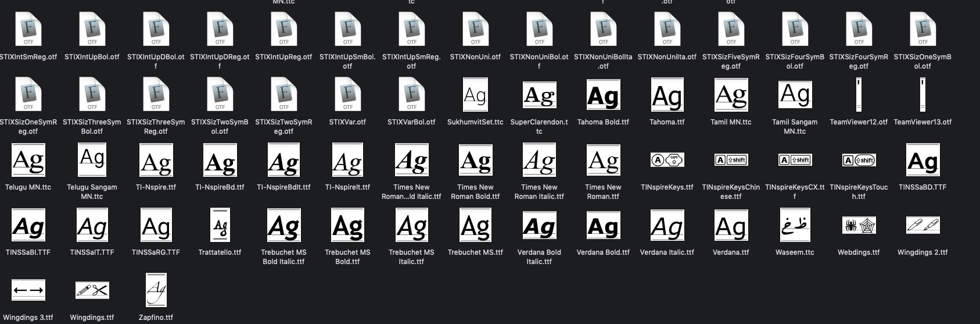
Task: Click the TINSSaBD.TTF font thumbnail
Action: [922, 160]
